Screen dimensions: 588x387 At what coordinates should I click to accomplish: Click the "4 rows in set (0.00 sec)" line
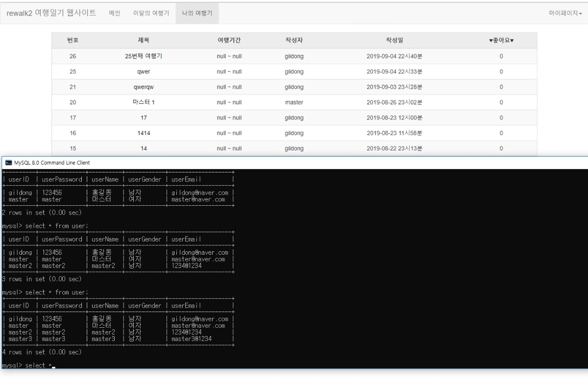tap(41, 352)
